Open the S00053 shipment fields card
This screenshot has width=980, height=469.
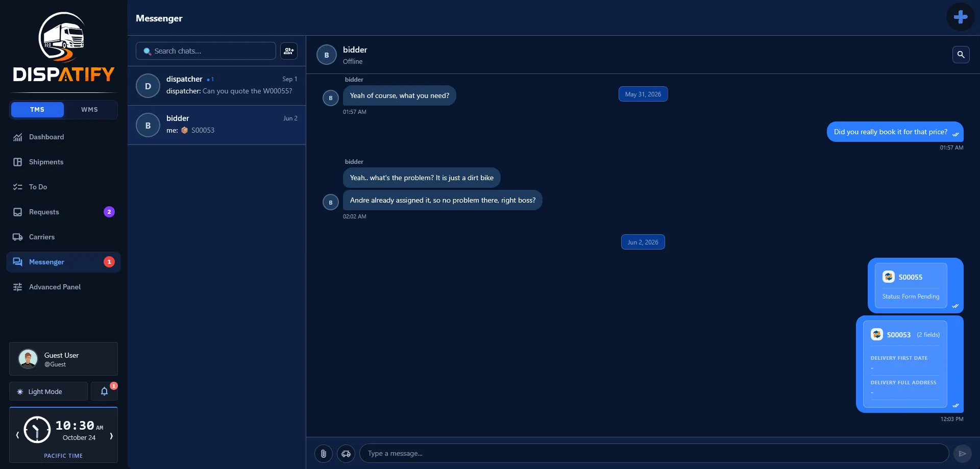click(905, 364)
